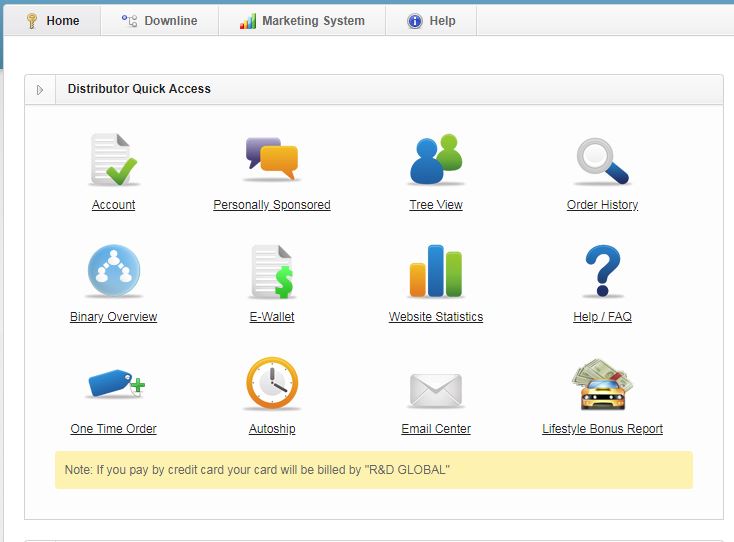Open the Website Statistics bar chart icon

coord(436,271)
